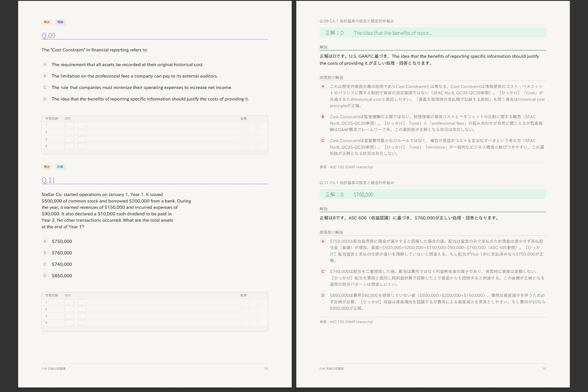
Task: Mark first result circle in Q.09 row 1
Action: tap(242, 125)
